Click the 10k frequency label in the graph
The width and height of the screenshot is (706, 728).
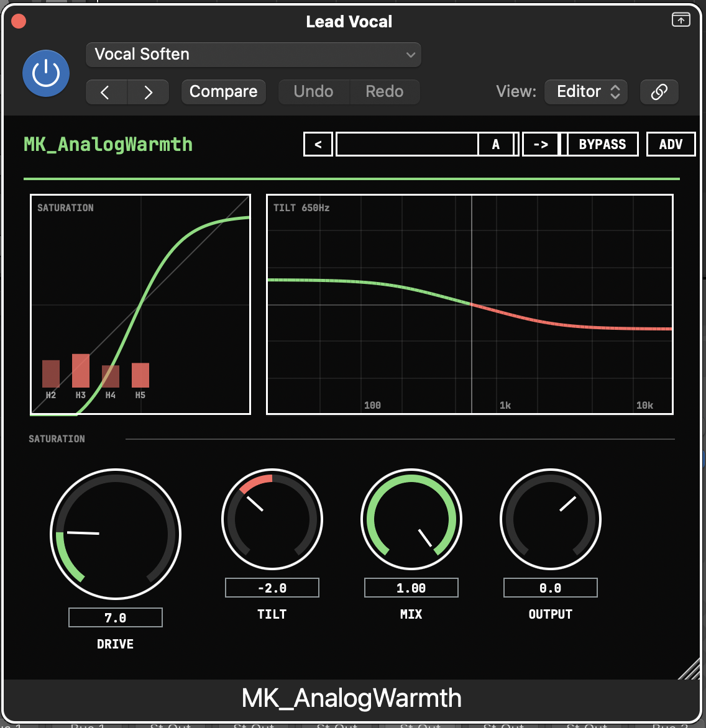[644, 406]
